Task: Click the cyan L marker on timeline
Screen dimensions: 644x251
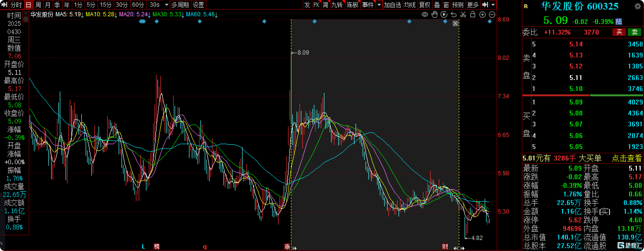Action: pyautogui.click(x=143, y=246)
